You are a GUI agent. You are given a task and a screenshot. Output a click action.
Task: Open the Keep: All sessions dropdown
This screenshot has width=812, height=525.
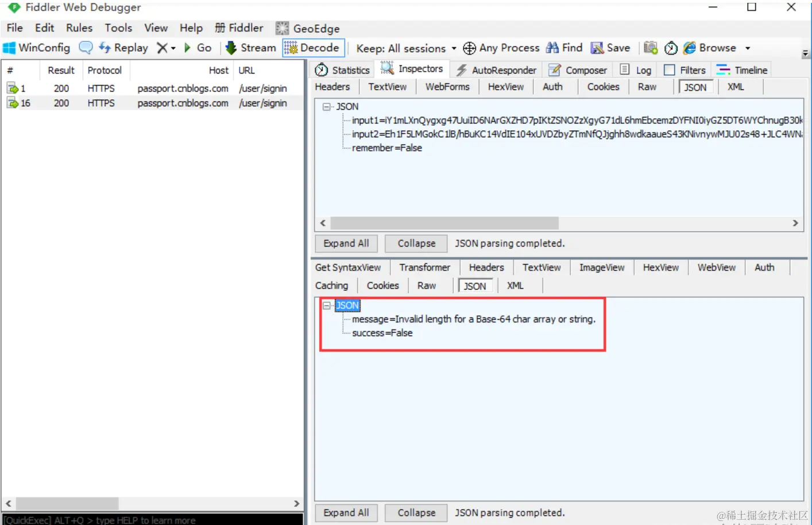406,48
